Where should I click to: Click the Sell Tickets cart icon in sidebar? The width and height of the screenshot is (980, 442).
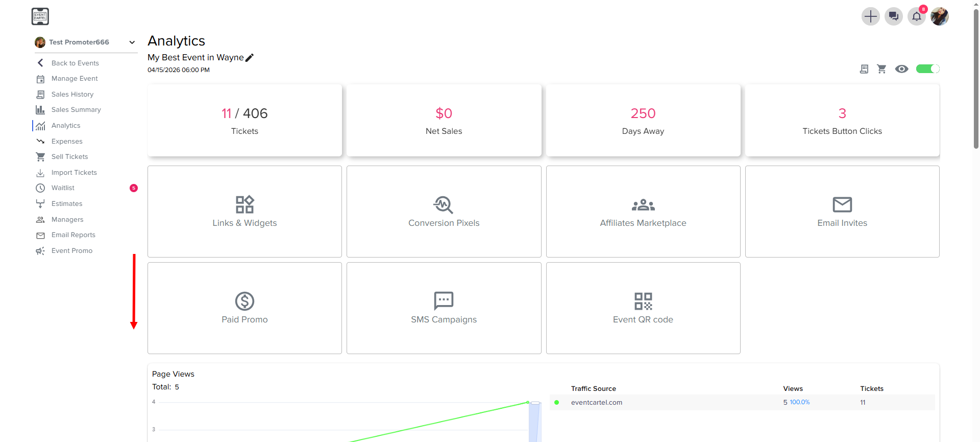40,157
